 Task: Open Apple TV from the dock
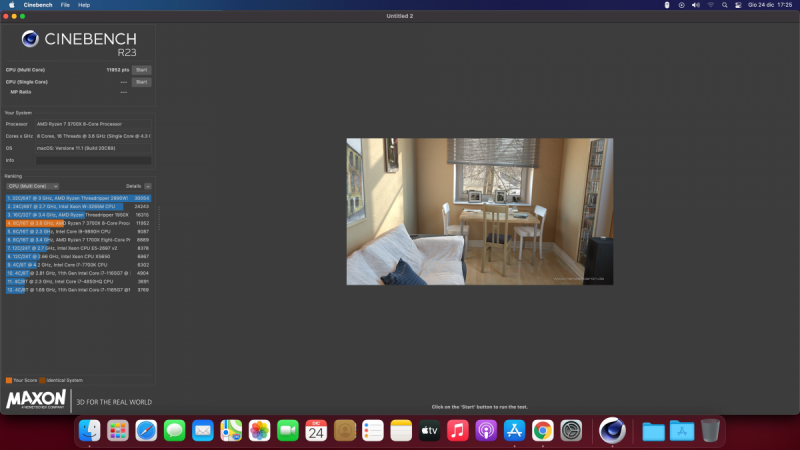(429, 431)
